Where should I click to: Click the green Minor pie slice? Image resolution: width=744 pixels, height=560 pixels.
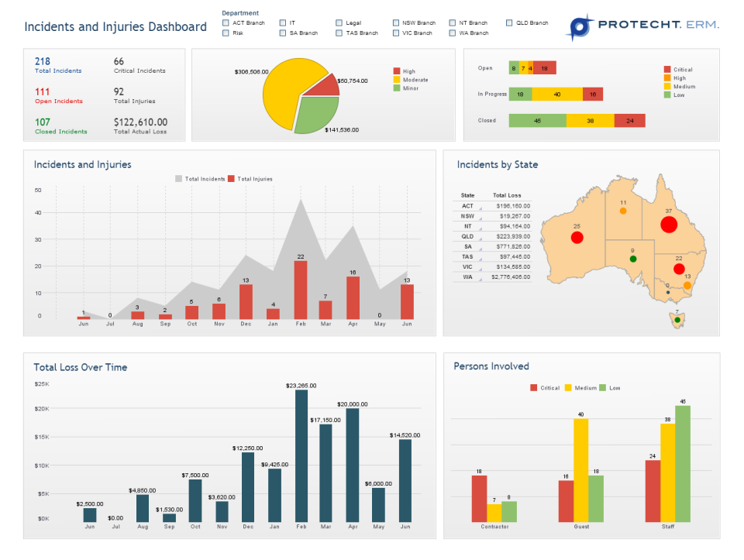coord(317,114)
